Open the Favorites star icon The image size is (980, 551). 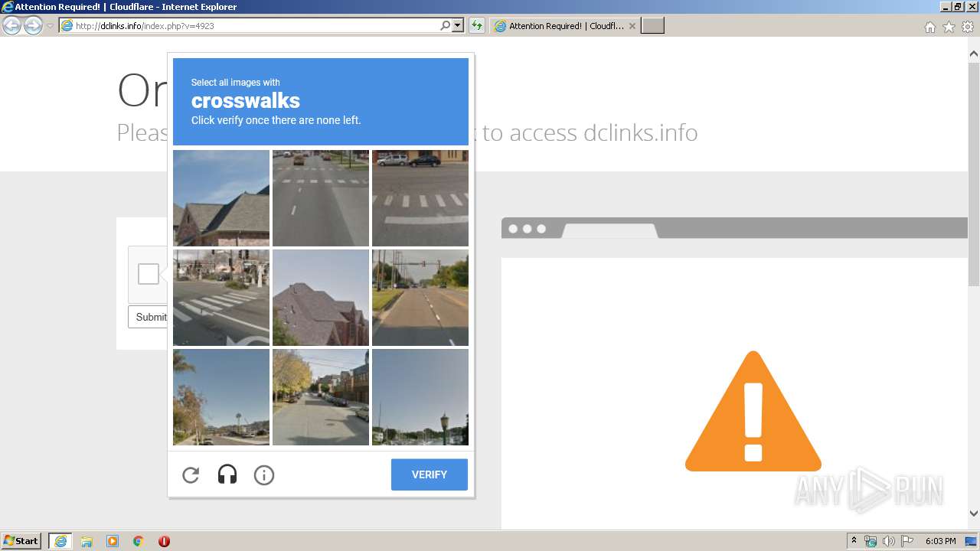click(x=949, y=27)
